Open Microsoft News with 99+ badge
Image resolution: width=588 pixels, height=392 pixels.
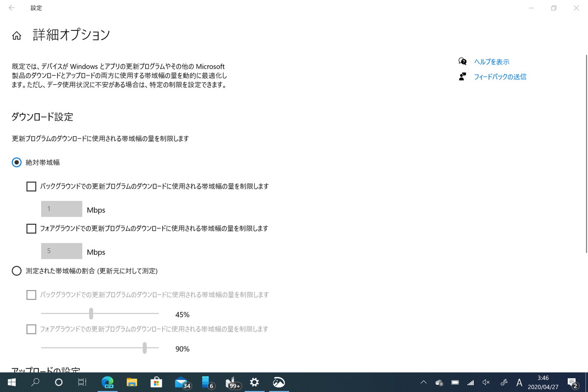click(230, 382)
